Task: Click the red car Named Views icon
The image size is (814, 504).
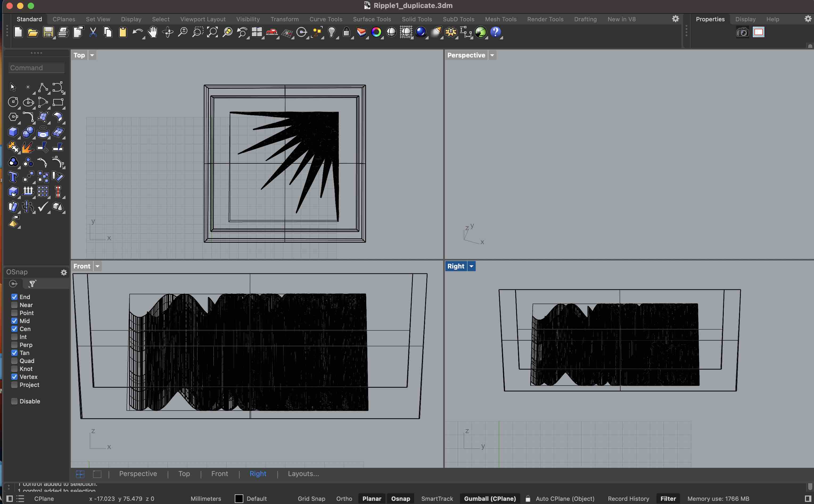Action: point(272,32)
